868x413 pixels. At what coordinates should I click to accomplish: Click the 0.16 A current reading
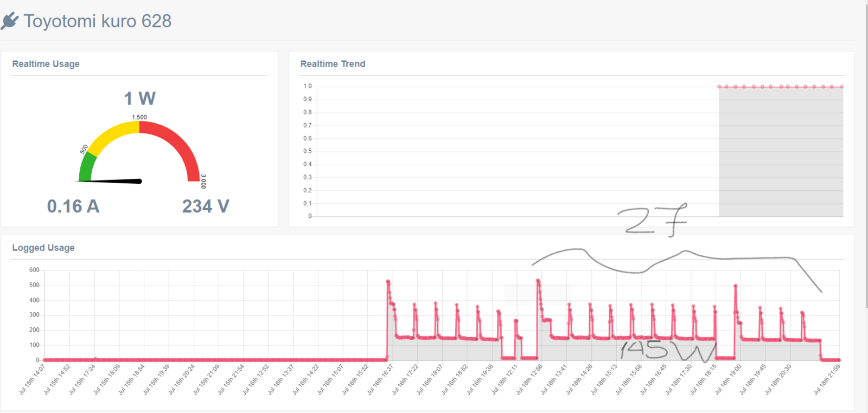[73, 206]
